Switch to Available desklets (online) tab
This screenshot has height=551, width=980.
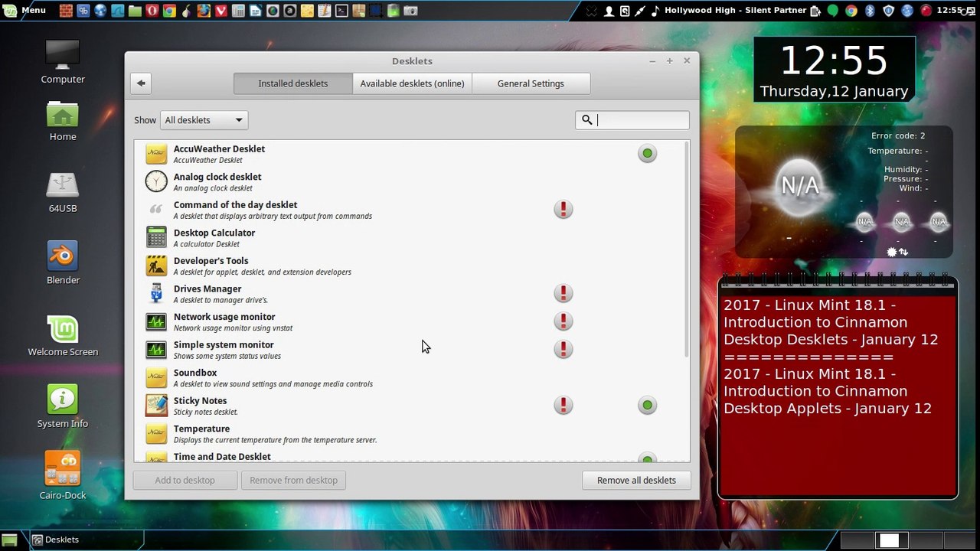(x=412, y=83)
